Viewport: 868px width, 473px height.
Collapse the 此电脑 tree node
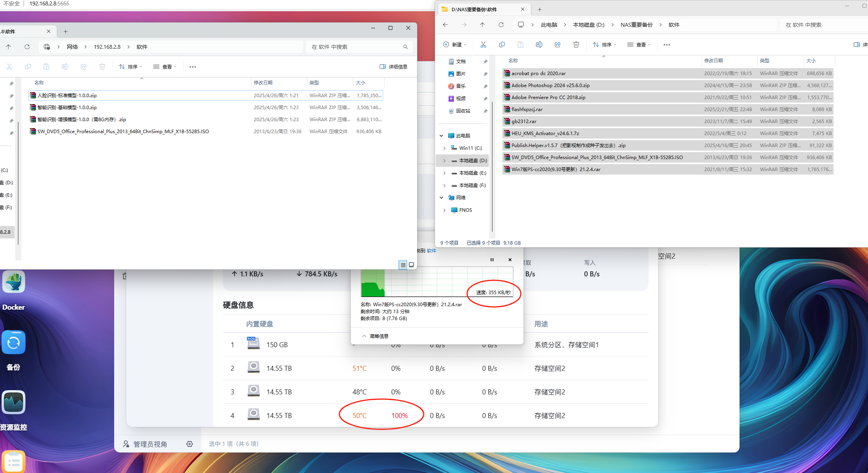(x=442, y=136)
